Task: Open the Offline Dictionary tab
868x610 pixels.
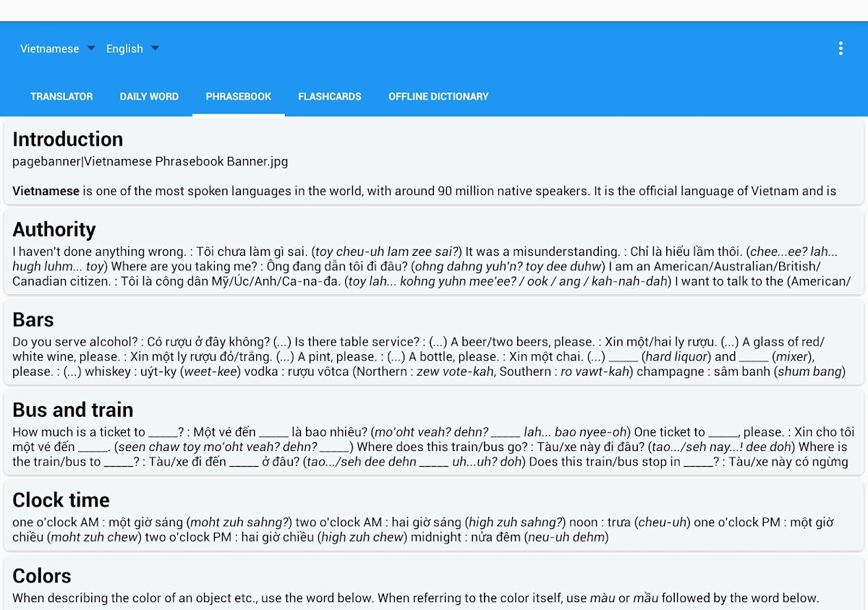Action: pos(438,96)
